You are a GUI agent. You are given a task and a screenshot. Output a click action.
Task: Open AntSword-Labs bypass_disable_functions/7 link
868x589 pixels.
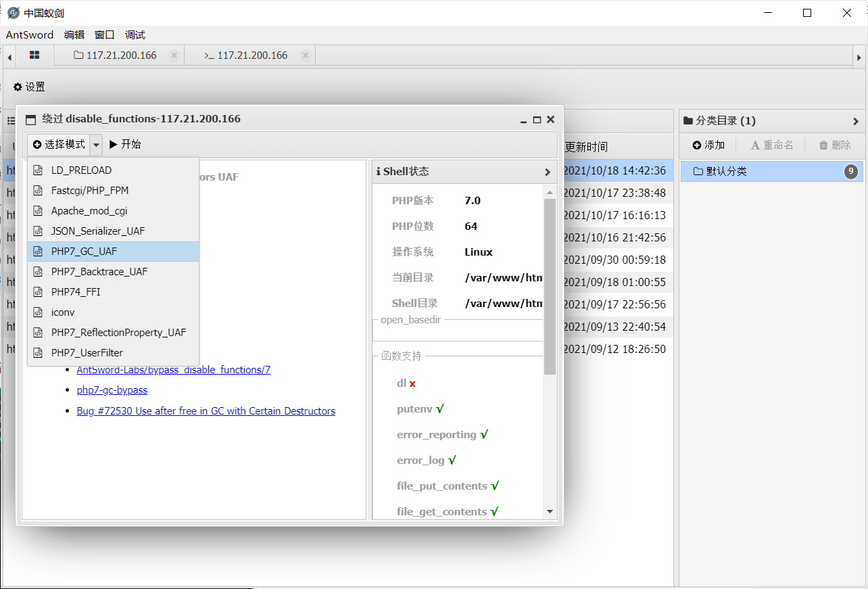click(x=174, y=370)
